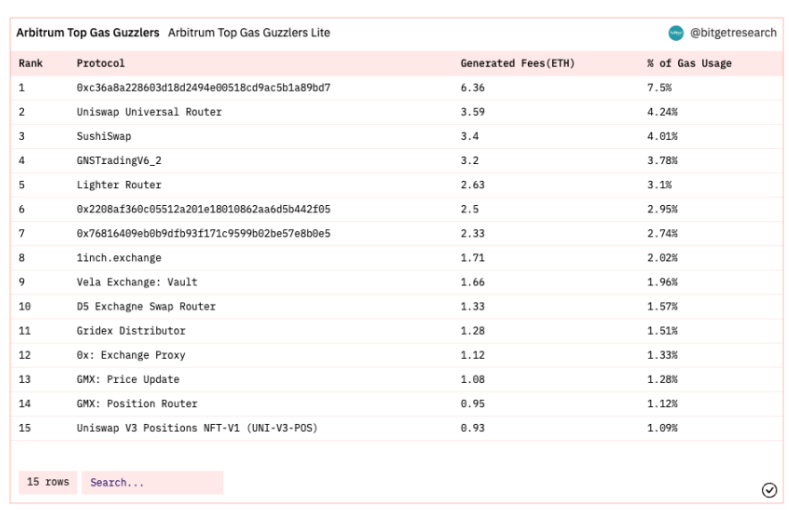Click the 1.12% gas usage value

662,403
